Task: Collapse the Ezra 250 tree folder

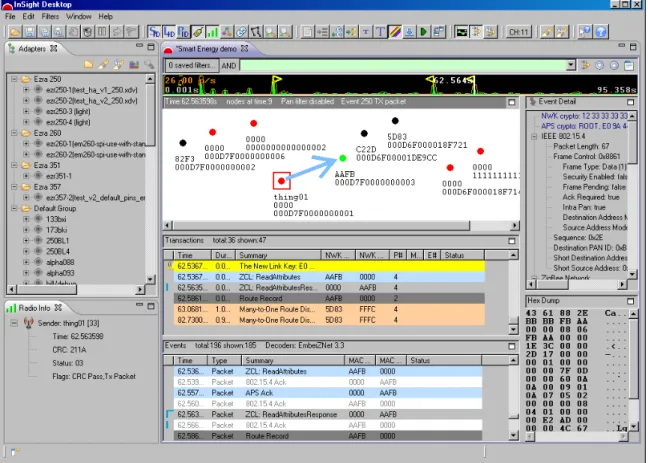Action: click(14, 79)
